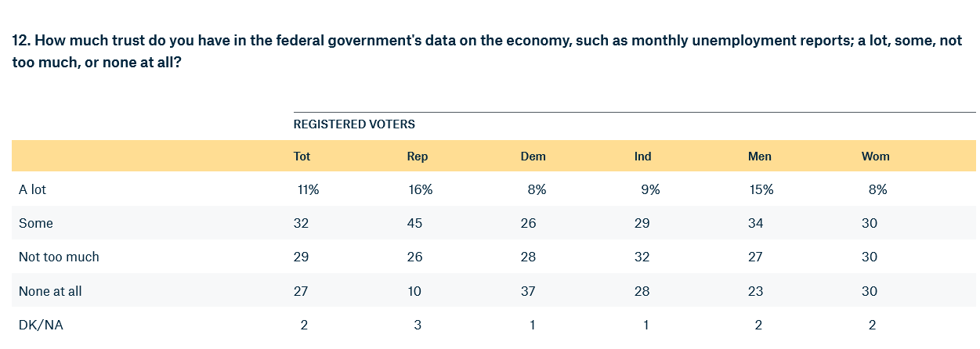The width and height of the screenshot is (980, 349).
Task: Click the 23 value in the Men column
Action: (755, 291)
